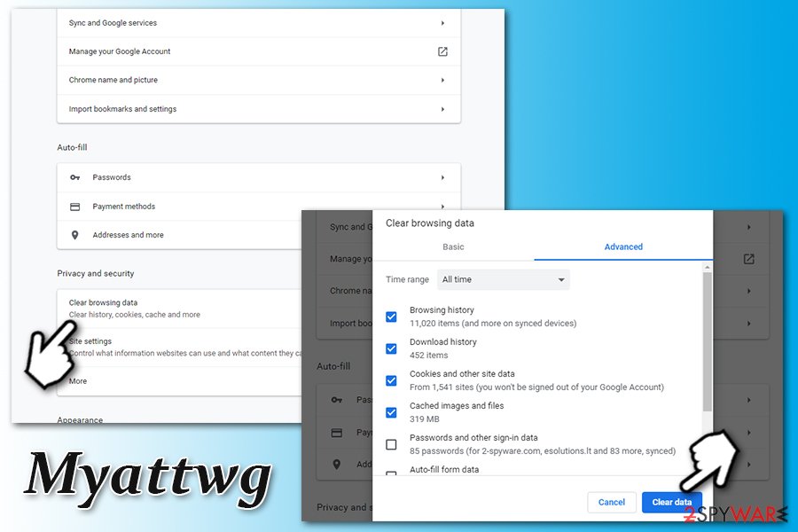Viewport: 798px width, 532px height.
Task: Click the Clear data button
Action: (672, 503)
